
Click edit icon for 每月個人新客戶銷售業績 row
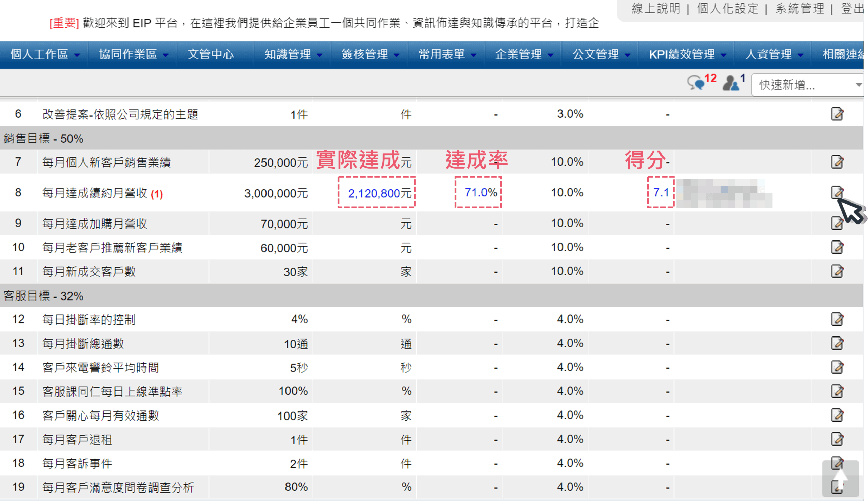tap(837, 162)
